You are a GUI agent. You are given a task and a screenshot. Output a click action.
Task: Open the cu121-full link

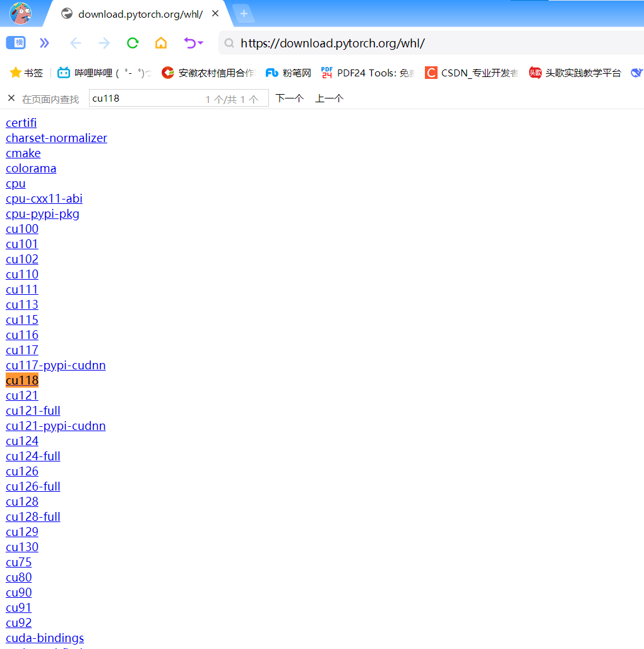pyautogui.click(x=33, y=410)
